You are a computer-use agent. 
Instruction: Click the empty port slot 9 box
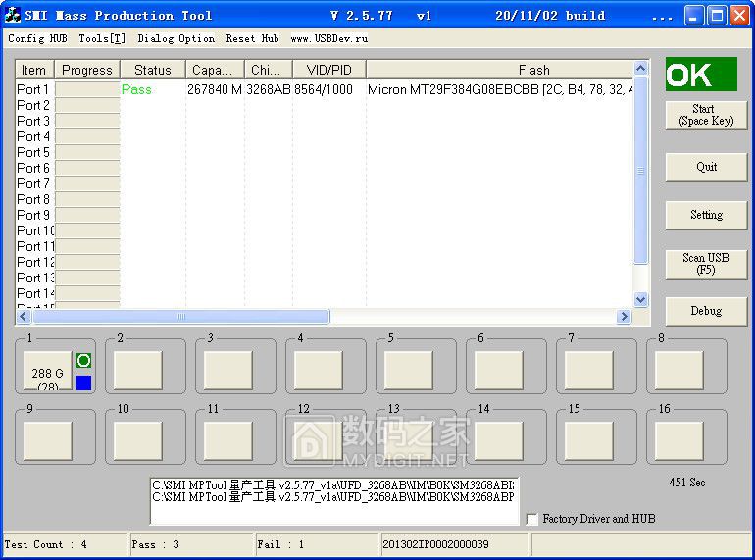(x=47, y=440)
